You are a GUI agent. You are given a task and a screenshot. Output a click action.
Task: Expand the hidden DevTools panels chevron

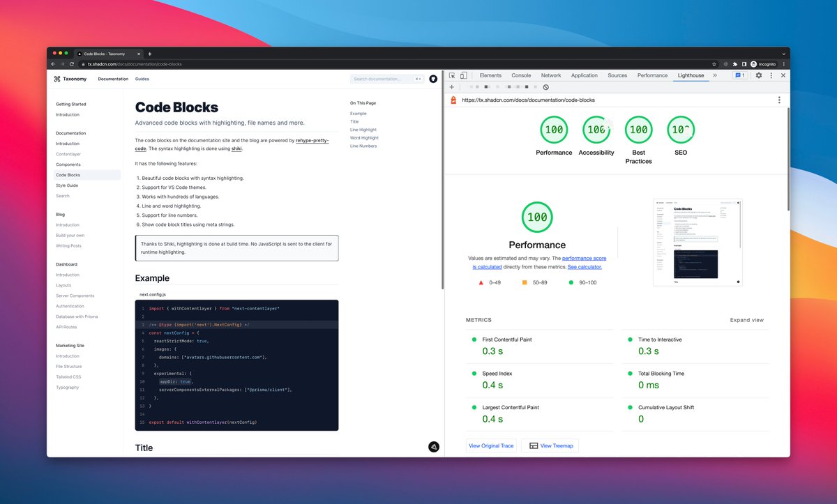click(x=714, y=75)
